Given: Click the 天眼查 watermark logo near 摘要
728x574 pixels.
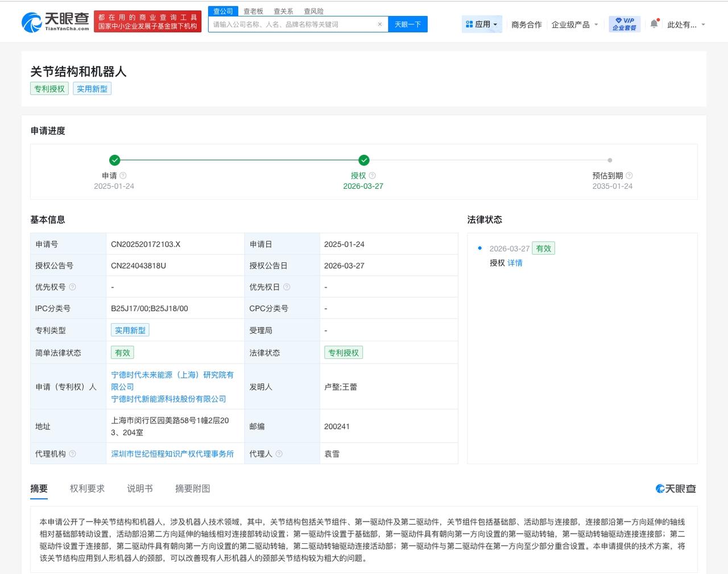Looking at the screenshot, I should point(675,488).
